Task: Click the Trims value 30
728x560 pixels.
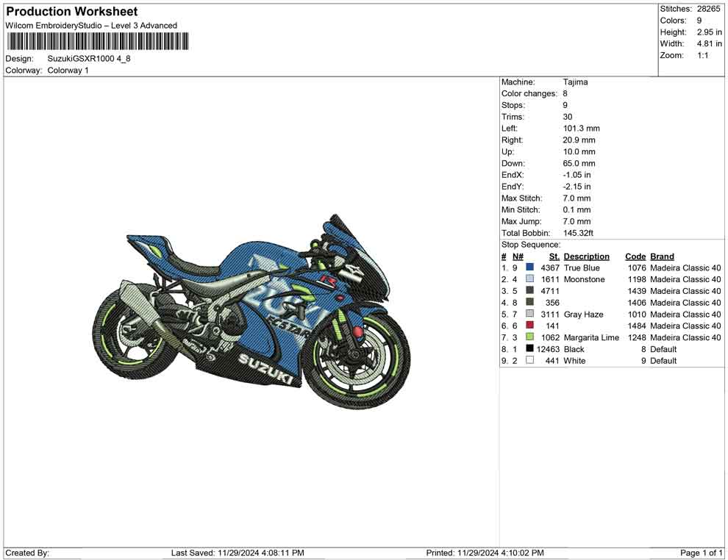Action: (568, 117)
